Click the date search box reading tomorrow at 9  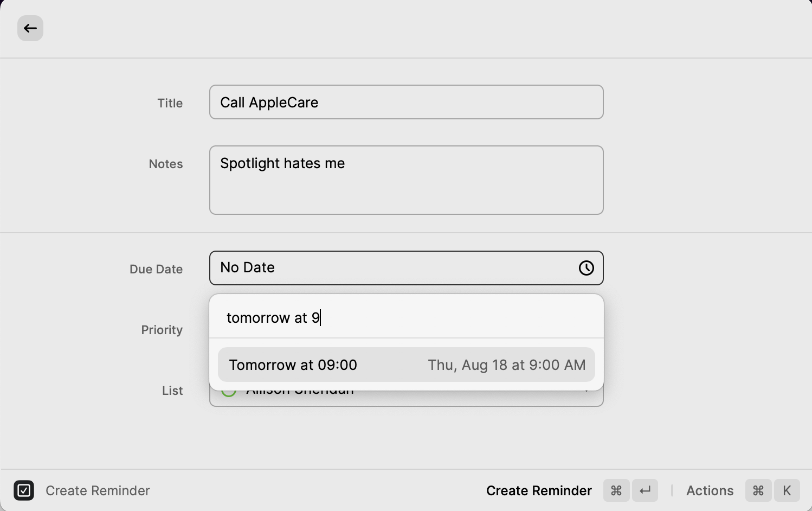(x=406, y=317)
